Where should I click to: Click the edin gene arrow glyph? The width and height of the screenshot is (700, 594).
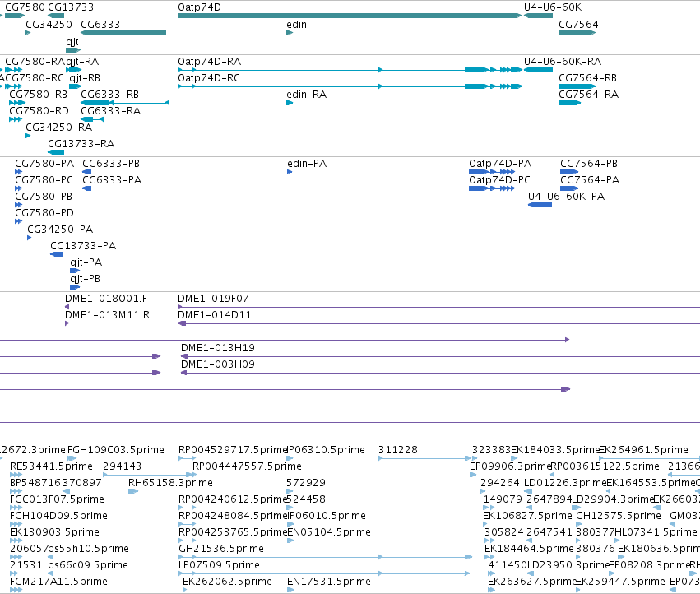tap(290, 33)
